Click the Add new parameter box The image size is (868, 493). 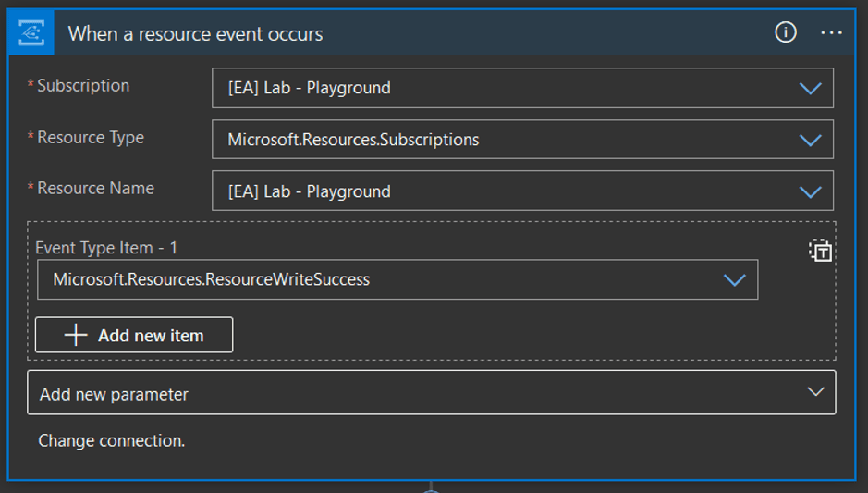pos(432,393)
